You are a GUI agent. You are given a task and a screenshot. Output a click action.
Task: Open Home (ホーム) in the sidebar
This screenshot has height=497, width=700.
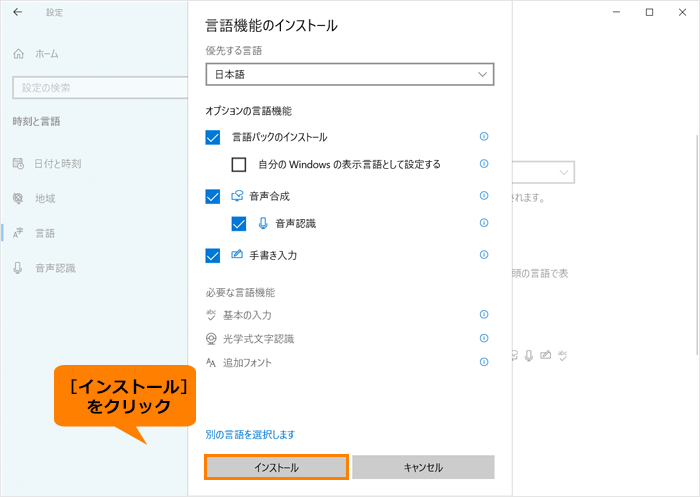click(37, 54)
